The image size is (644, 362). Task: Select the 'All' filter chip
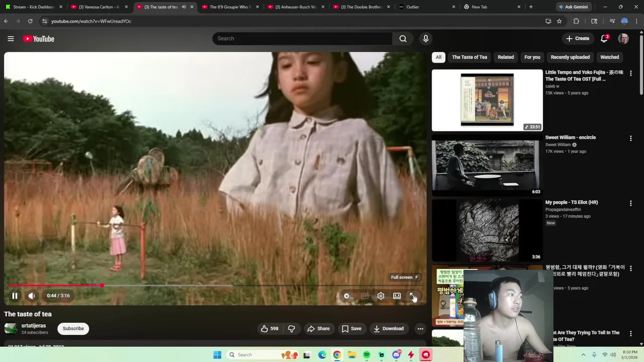click(439, 57)
